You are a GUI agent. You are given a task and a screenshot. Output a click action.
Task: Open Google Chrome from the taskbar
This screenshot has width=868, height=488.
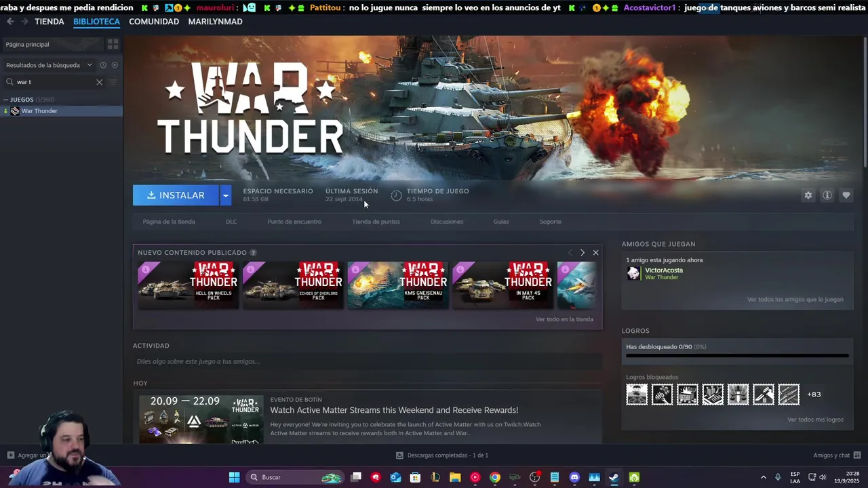pos(495,477)
